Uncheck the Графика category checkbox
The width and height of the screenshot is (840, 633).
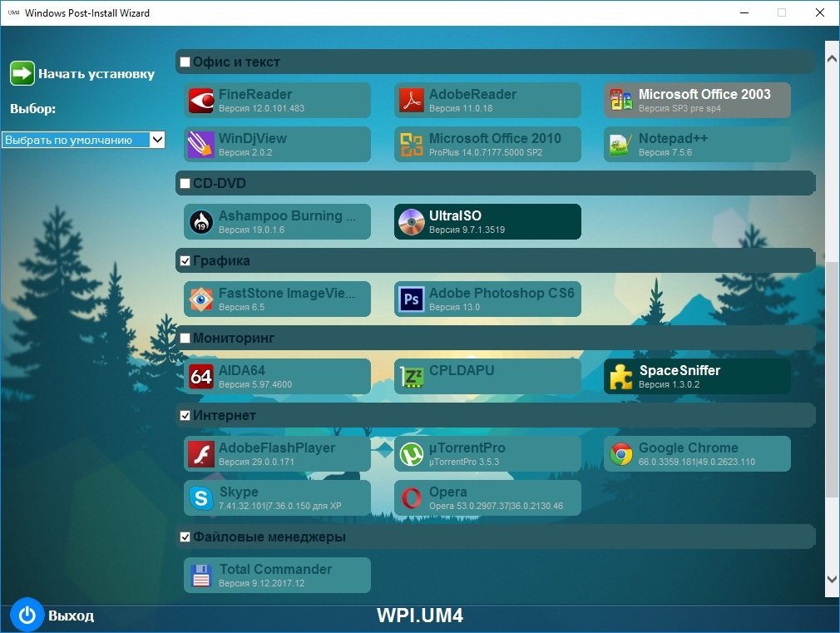[x=185, y=260]
